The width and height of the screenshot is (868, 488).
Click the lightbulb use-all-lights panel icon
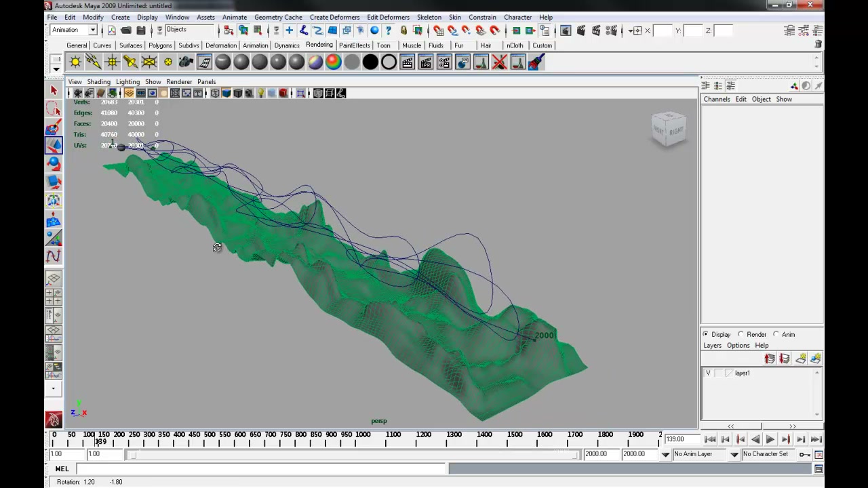[260, 93]
